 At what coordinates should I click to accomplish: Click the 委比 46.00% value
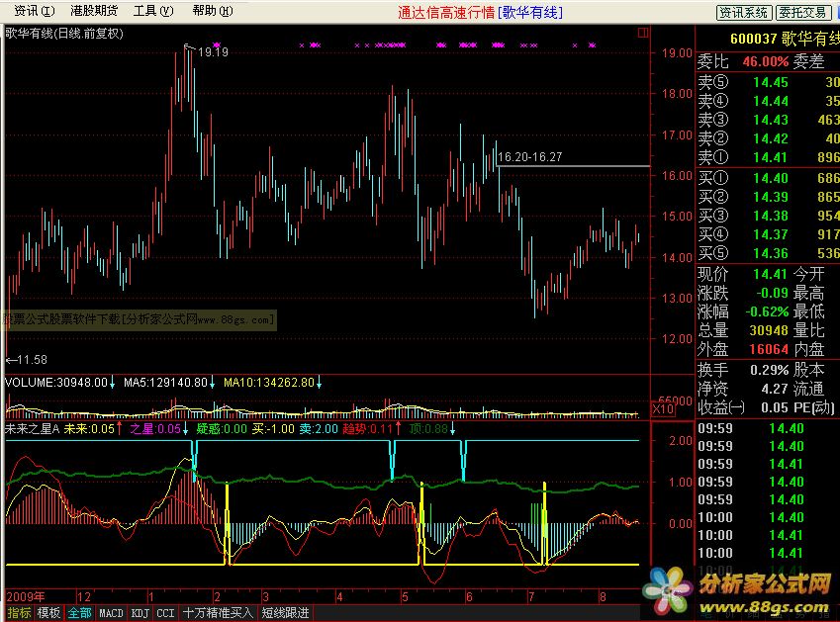[766, 61]
